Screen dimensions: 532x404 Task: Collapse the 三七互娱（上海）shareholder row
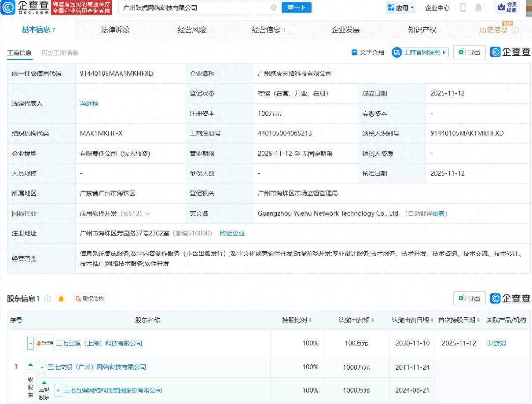tap(30, 343)
